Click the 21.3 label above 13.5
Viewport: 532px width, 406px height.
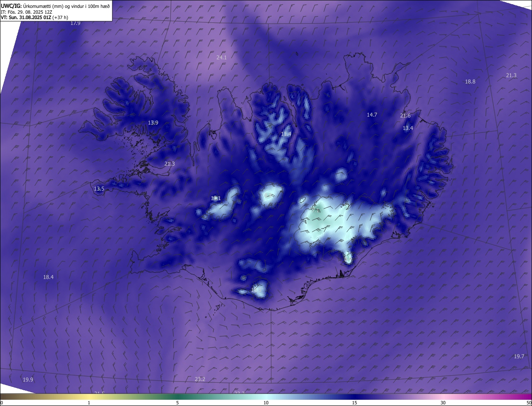point(170,164)
